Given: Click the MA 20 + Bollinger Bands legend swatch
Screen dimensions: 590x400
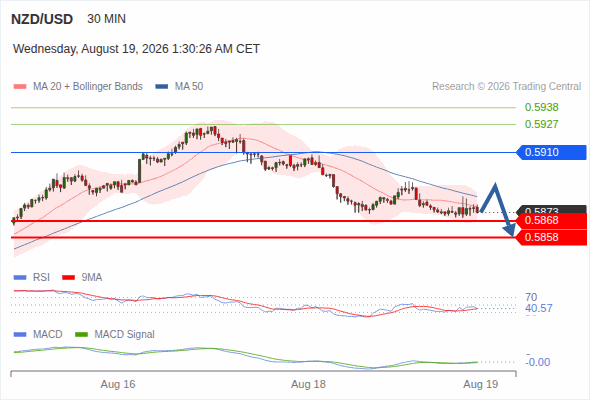Looking at the screenshot, I should pos(20,87).
